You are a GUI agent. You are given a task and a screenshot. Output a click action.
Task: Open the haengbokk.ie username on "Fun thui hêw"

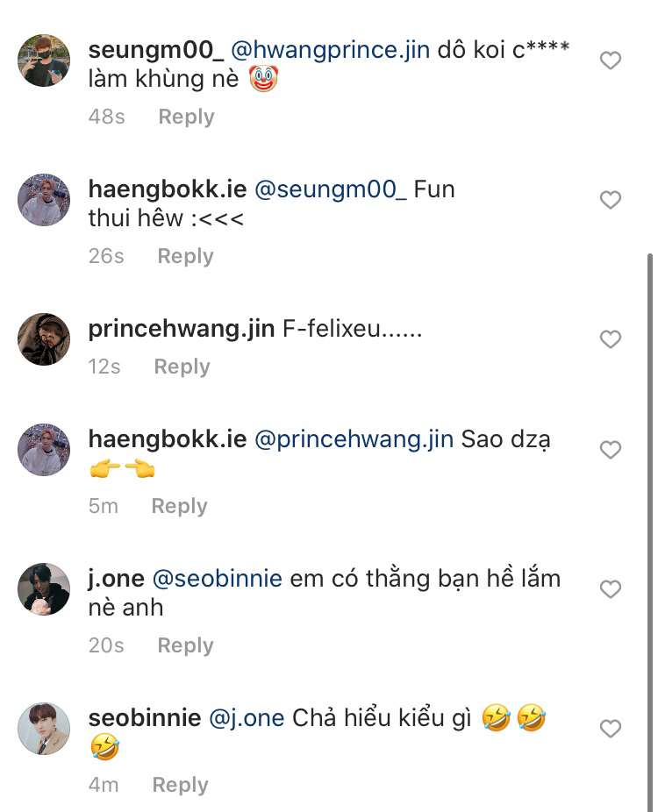[167, 189]
